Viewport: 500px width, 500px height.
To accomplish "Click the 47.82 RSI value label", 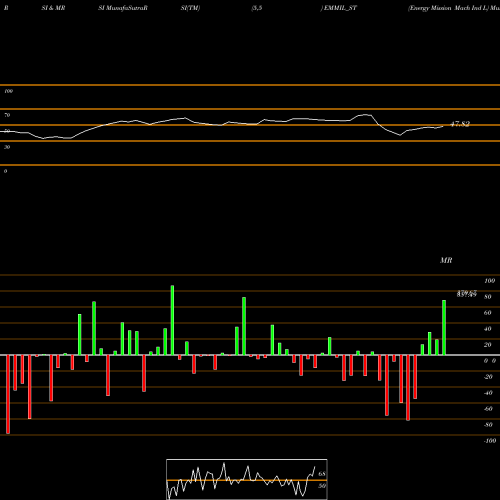I will pyautogui.click(x=460, y=124).
